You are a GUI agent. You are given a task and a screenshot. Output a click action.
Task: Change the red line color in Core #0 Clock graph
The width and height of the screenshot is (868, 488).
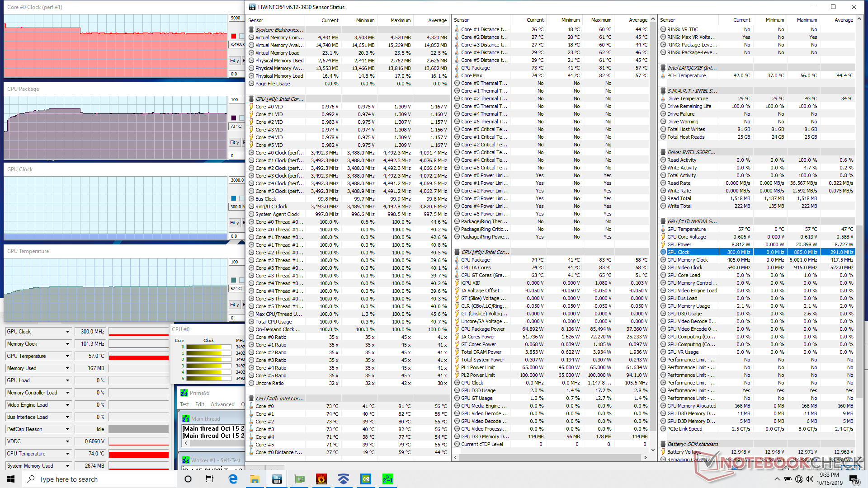234,36
